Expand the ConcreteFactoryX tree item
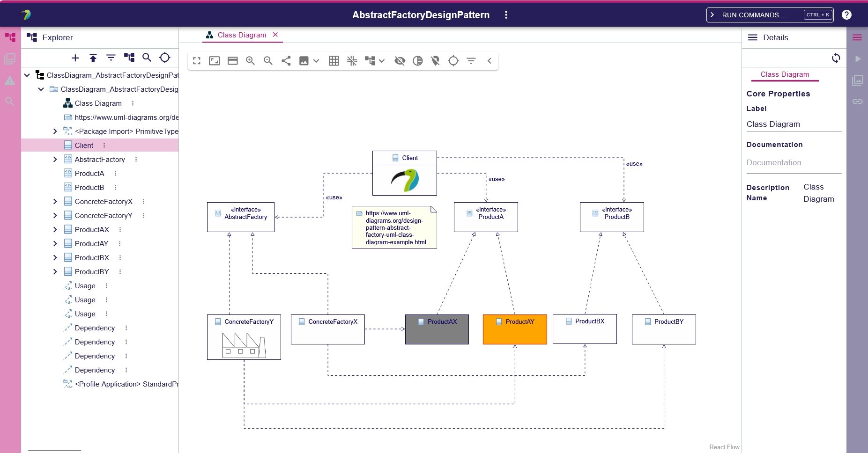The height and width of the screenshot is (453, 868). [x=55, y=202]
